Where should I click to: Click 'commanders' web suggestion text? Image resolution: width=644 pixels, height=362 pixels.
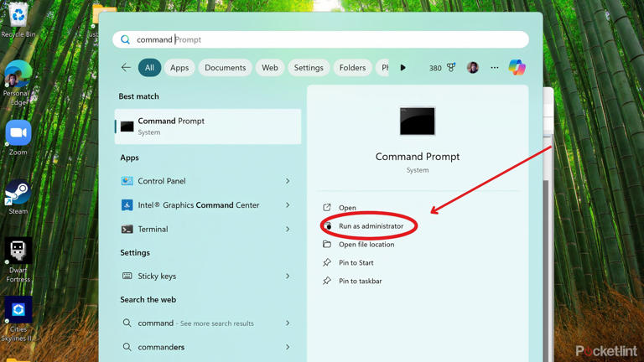coord(161,347)
